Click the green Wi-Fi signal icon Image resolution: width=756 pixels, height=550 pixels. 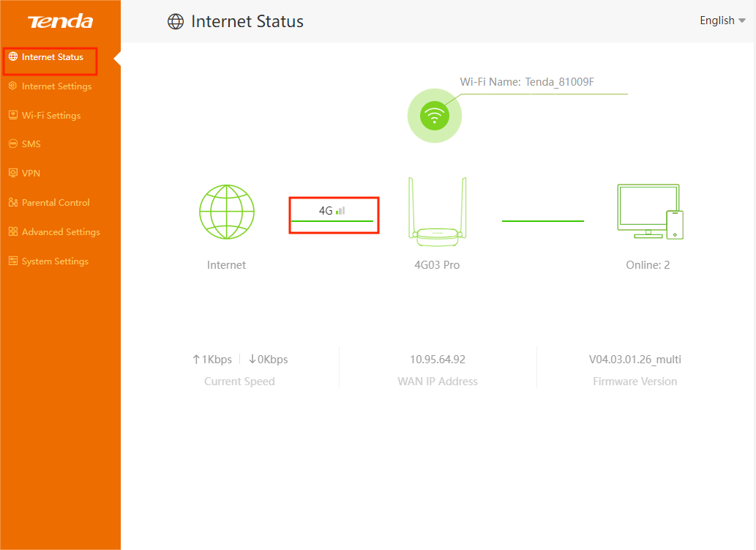click(435, 116)
